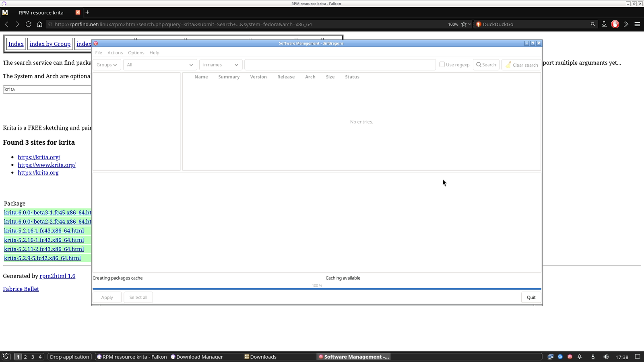Image resolution: width=644 pixels, height=362 pixels.
Task: Switch to virtual desktop 2
Action: click(25, 357)
